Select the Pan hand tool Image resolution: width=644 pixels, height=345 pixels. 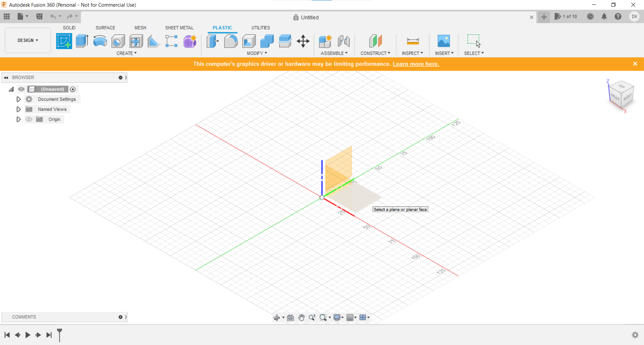(x=301, y=318)
